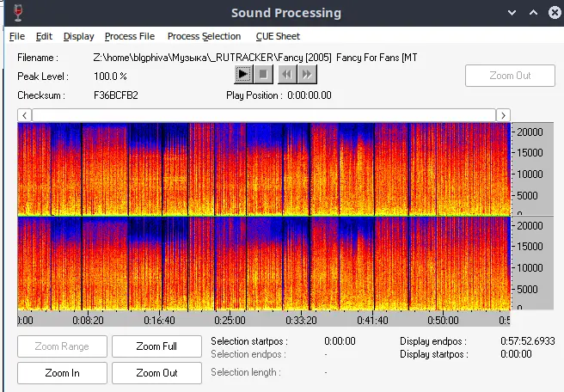The width and height of the screenshot is (564, 392).
Task: Click bottom Zoom Out button
Action: click(x=156, y=373)
